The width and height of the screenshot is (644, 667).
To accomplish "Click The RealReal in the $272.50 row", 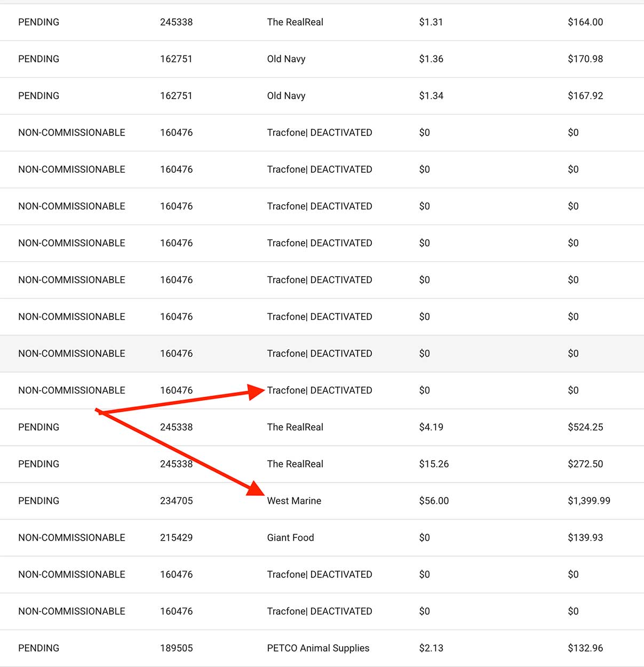I will (x=295, y=464).
